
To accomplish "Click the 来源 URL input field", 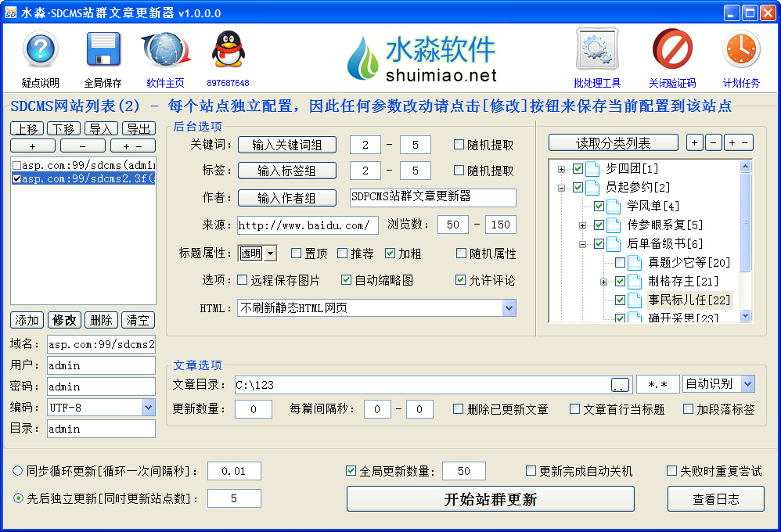I will 308,225.
